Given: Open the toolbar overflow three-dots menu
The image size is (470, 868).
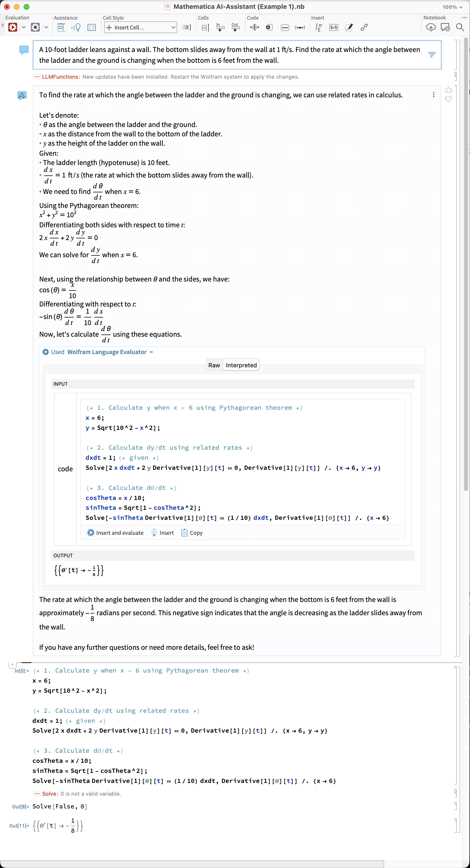Looking at the screenshot, I should (x=464, y=17).
